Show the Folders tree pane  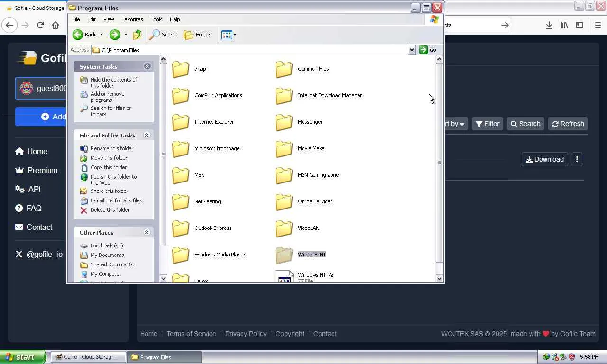198,35
